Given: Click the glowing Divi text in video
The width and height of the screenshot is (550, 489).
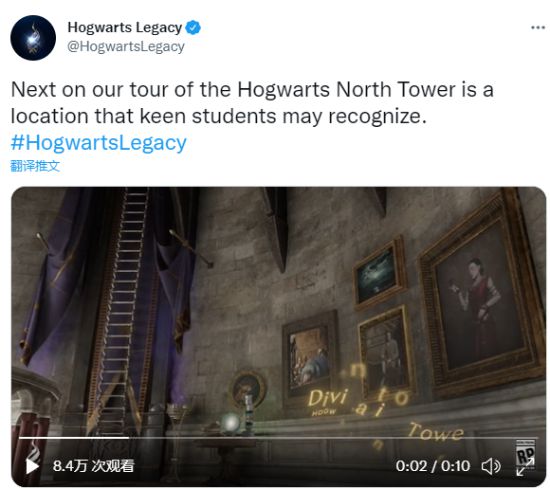Looking at the screenshot, I should 328,398.
